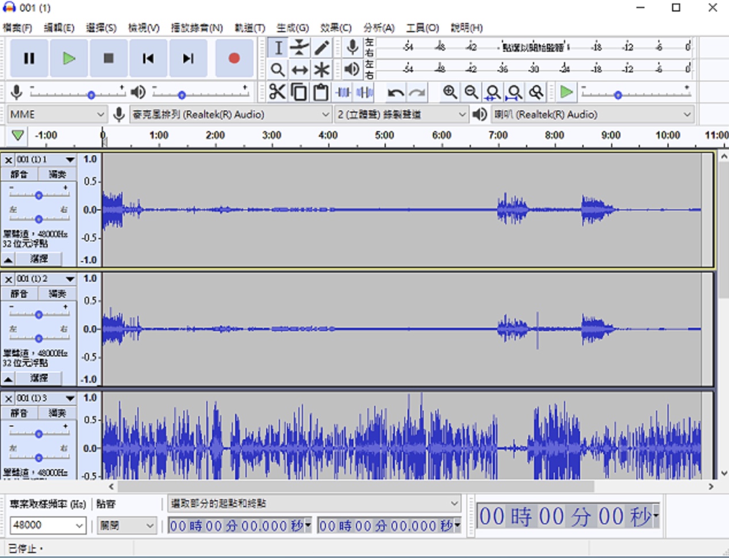This screenshot has height=560, width=729.
Task: Click the play-at-speed slider knob
Action: (x=618, y=95)
